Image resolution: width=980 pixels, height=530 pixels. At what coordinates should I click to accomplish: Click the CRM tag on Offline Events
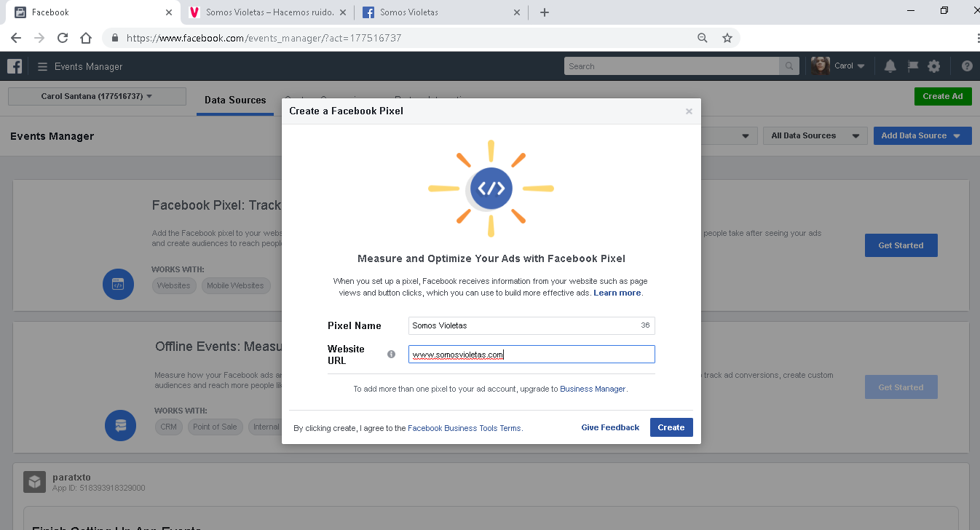click(x=169, y=427)
